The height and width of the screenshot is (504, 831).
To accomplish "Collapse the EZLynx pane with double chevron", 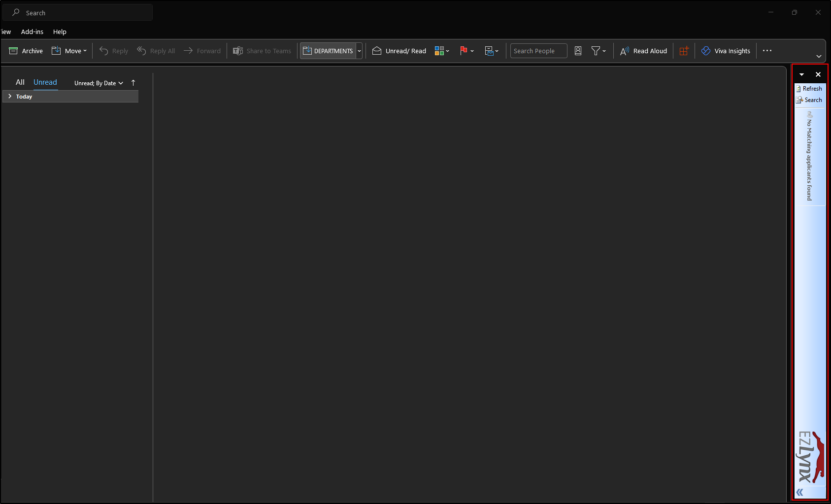I will click(799, 492).
